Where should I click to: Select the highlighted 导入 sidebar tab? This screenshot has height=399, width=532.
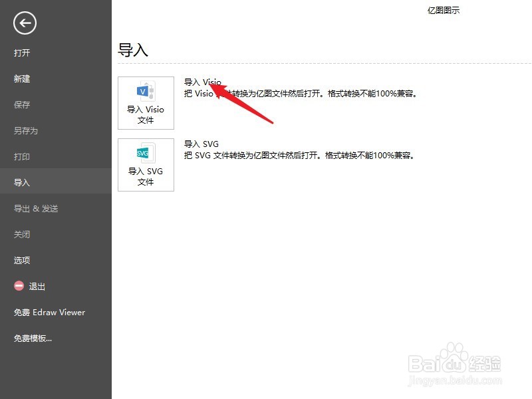[22, 182]
